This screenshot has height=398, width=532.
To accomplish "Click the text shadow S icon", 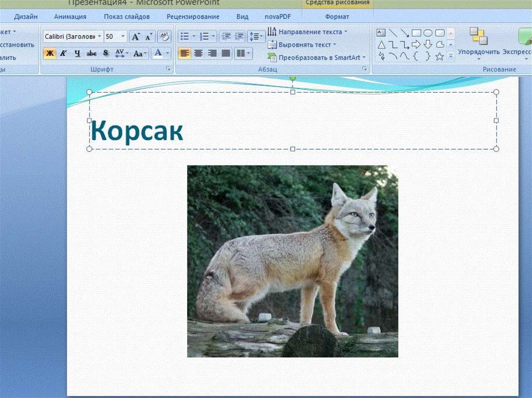I will point(105,53).
